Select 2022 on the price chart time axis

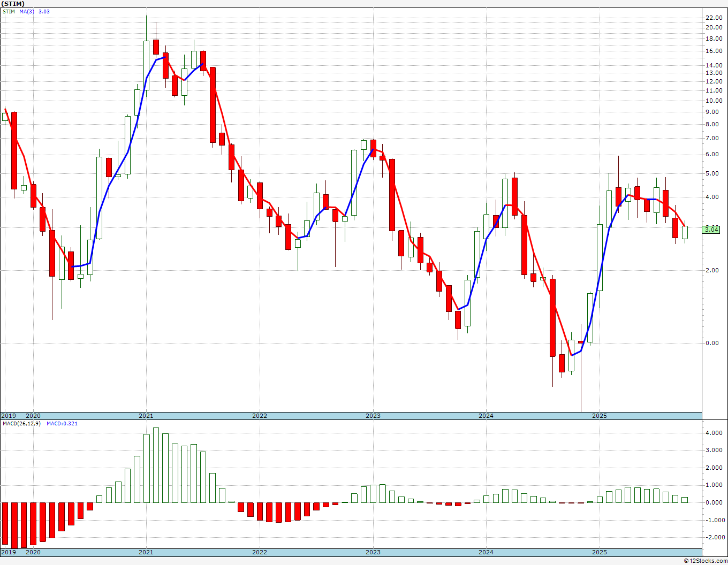(x=260, y=416)
